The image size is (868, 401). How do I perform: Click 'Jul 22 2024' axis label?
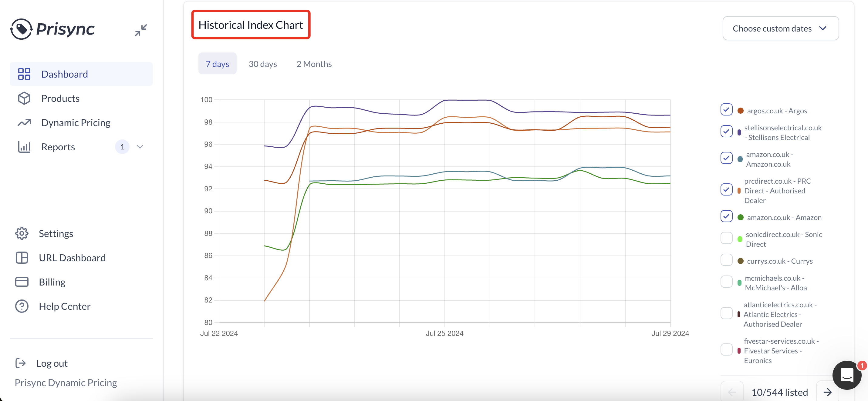pos(219,333)
